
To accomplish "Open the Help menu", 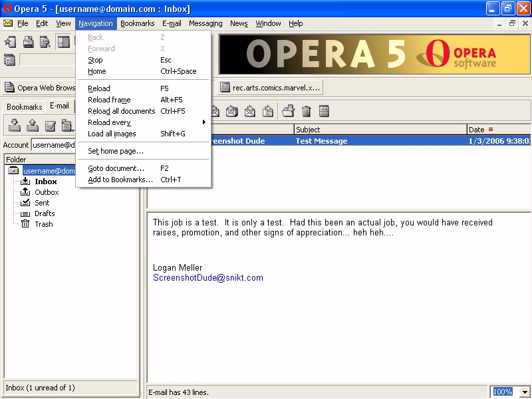I will point(295,23).
